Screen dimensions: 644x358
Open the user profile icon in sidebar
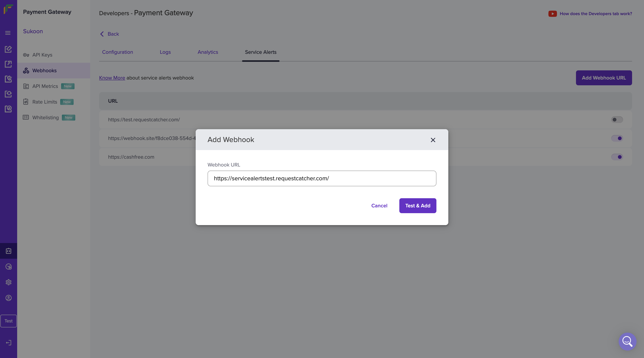pos(9,298)
